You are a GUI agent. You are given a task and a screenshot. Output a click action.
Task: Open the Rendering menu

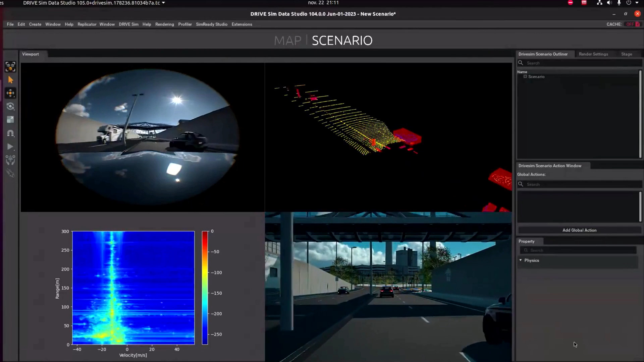(x=164, y=24)
